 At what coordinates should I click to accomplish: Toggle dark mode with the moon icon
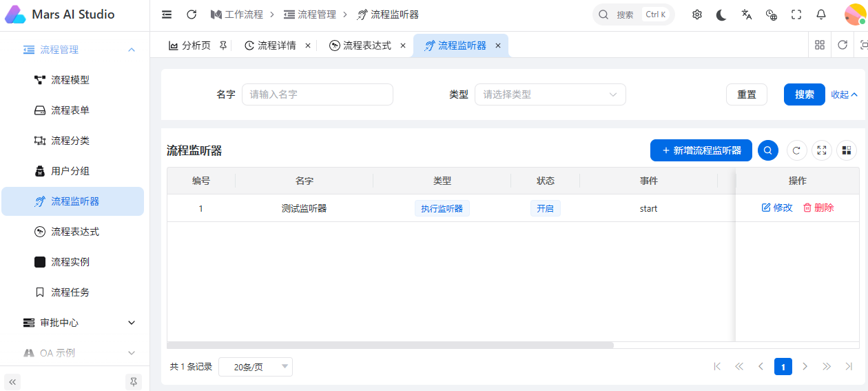pos(721,14)
